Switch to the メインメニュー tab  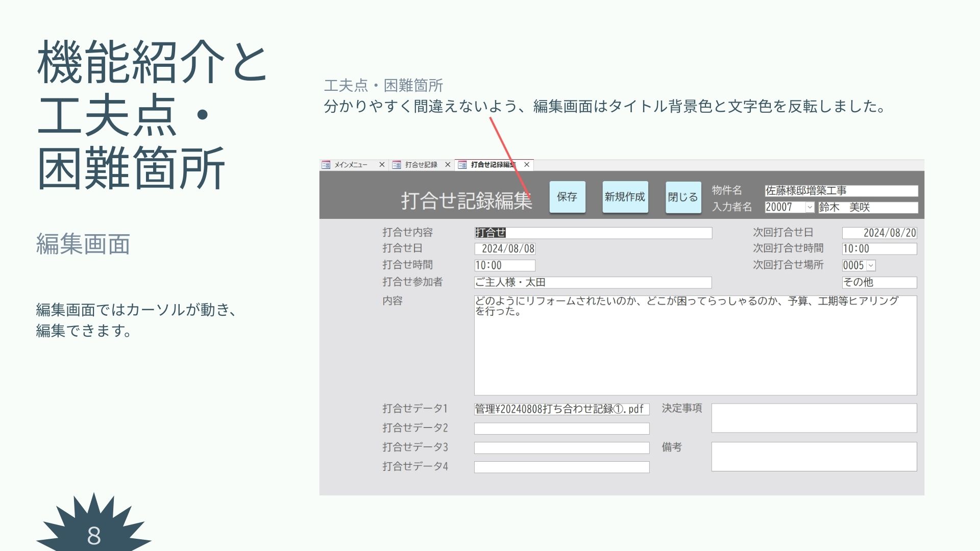(351, 165)
